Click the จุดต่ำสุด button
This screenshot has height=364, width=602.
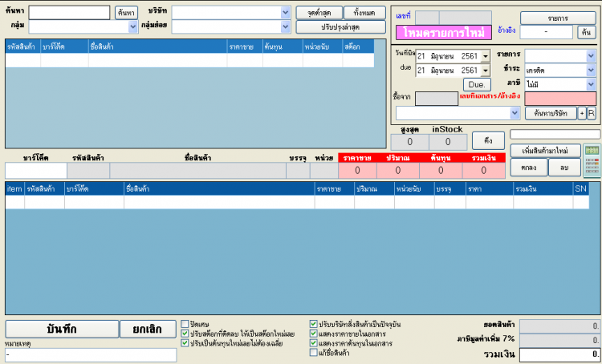(319, 13)
